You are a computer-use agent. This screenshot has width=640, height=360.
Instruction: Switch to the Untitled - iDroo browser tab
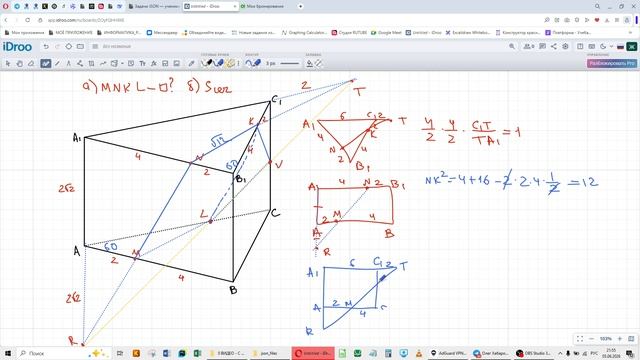[211, 6]
